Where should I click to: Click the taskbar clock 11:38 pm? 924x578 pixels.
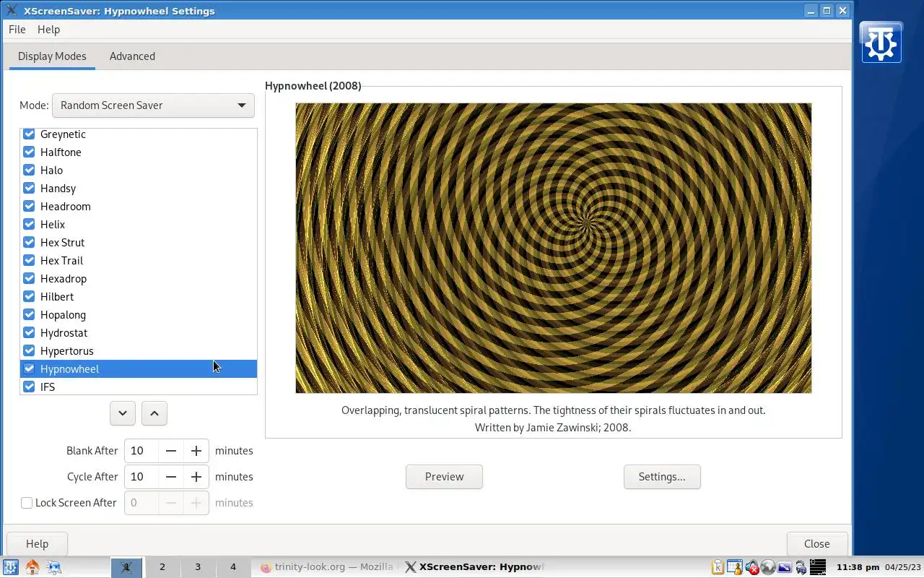[858, 567]
